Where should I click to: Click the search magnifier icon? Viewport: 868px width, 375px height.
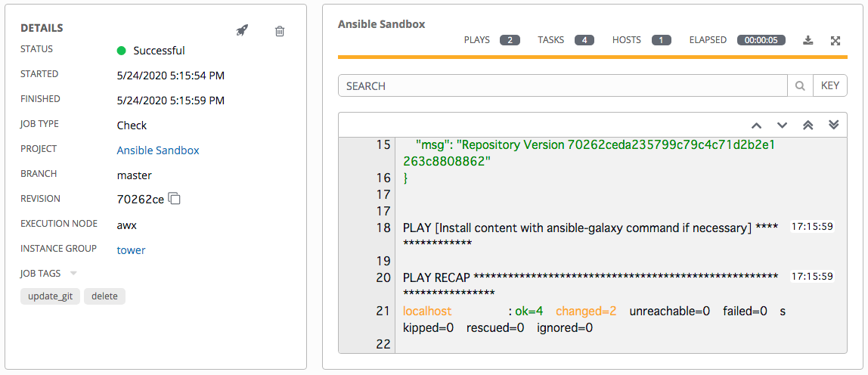coord(800,86)
